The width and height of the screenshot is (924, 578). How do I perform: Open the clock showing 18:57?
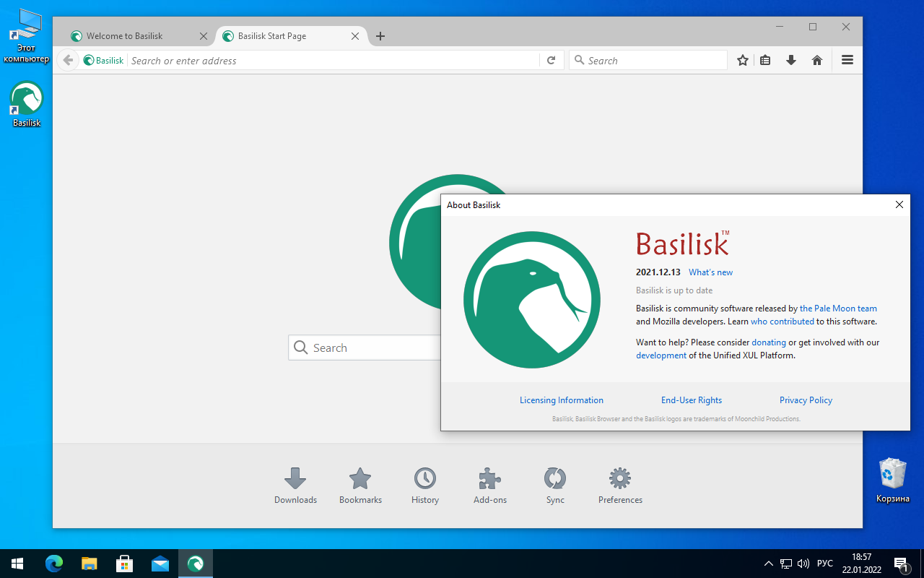pos(861,564)
